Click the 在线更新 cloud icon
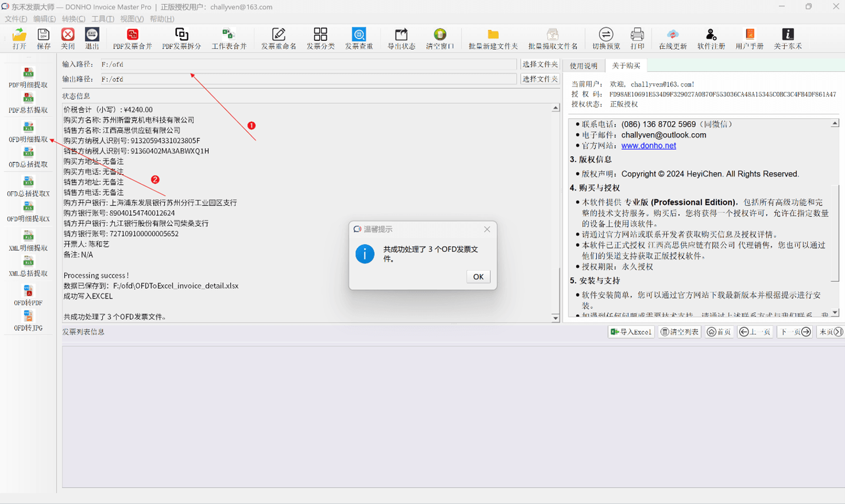Viewport: 845px width, 504px height. coord(673,38)
